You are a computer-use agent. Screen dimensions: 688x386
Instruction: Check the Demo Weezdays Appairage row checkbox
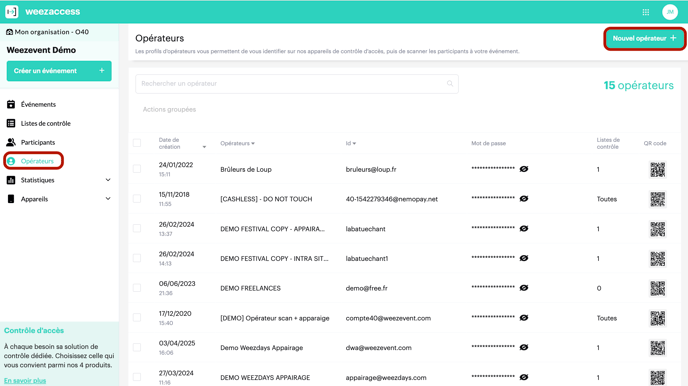[x=137, y=347]
